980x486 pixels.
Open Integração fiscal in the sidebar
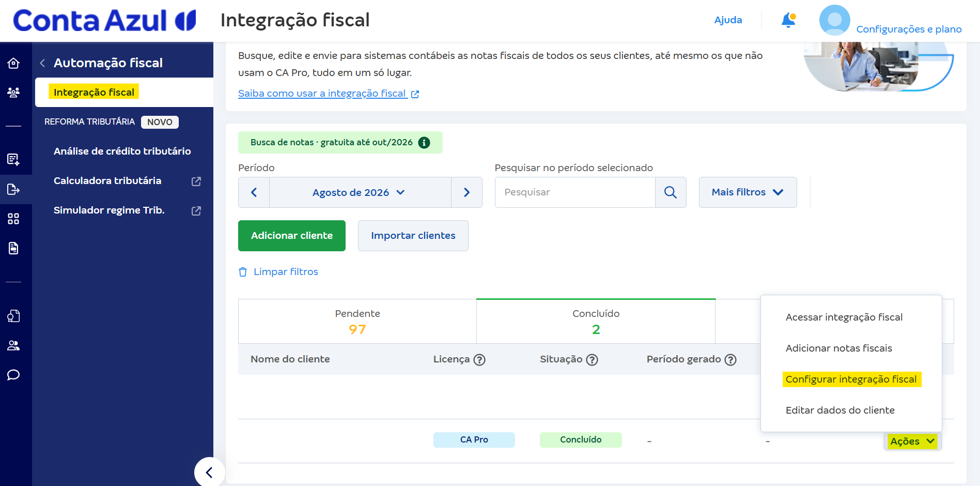pos(124,93)
